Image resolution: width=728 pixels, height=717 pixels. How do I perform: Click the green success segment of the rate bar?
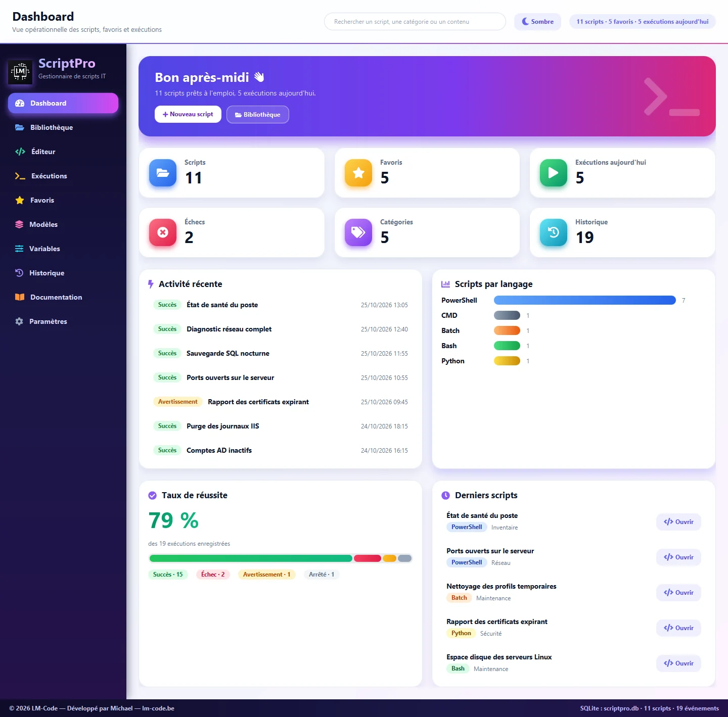[x=251, y=558]
